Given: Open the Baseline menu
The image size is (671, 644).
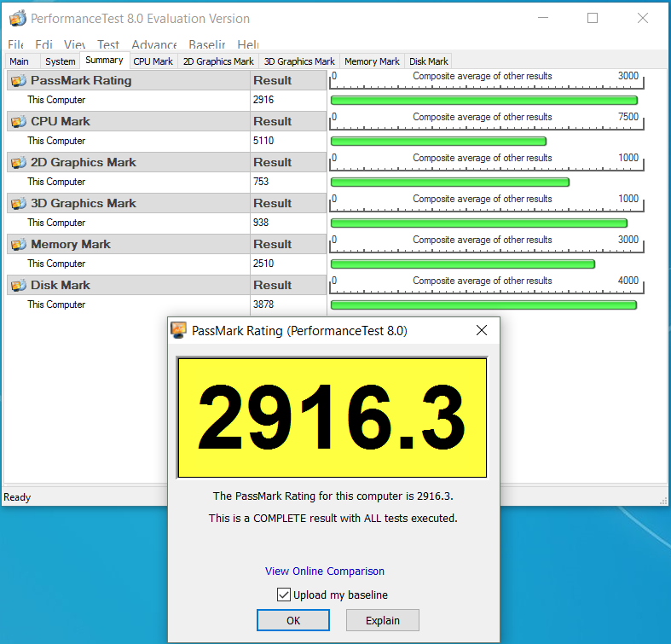Looking at the screenshot, I should (x=206, y=44).
